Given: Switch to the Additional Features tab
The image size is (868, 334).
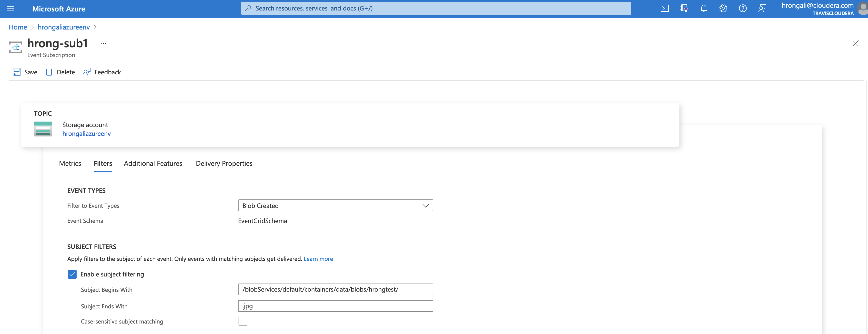Looking at the screenshot, I should [153, 163].
